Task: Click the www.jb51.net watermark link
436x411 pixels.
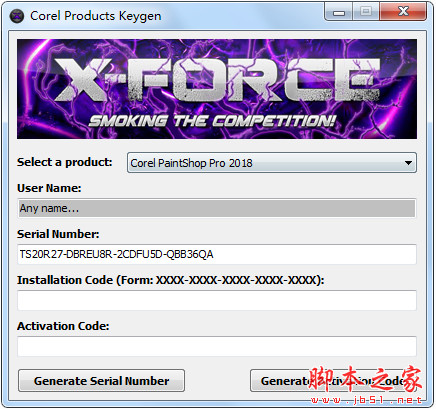Action: 366,400
